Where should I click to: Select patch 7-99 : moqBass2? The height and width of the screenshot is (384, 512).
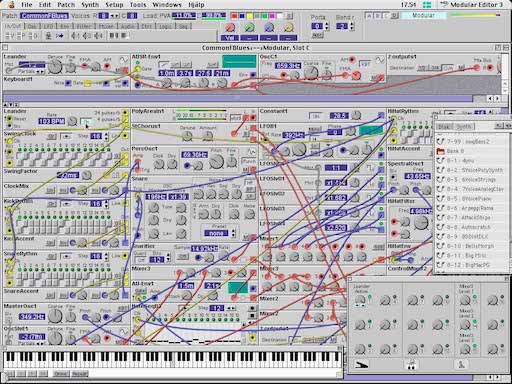(471, 142)
